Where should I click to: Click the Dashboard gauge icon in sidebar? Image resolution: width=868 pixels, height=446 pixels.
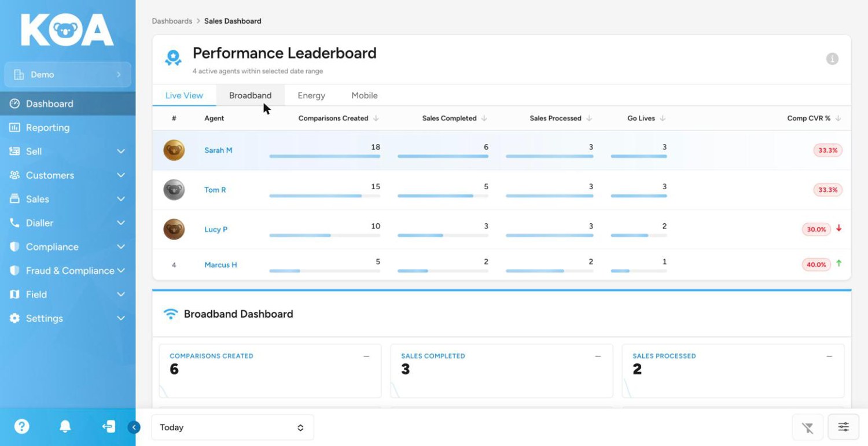(15, 104)
